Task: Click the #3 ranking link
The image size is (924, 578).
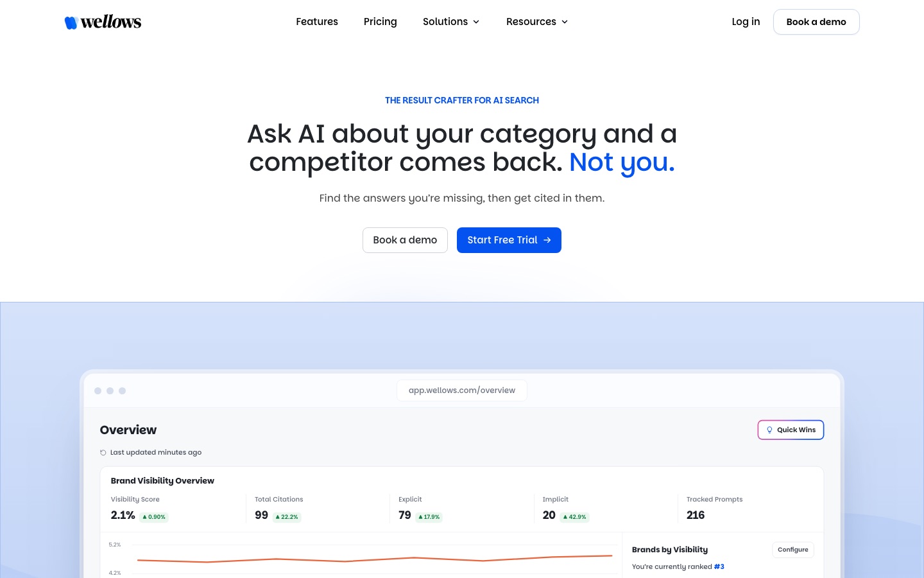Action: click(x=719, y=566)
